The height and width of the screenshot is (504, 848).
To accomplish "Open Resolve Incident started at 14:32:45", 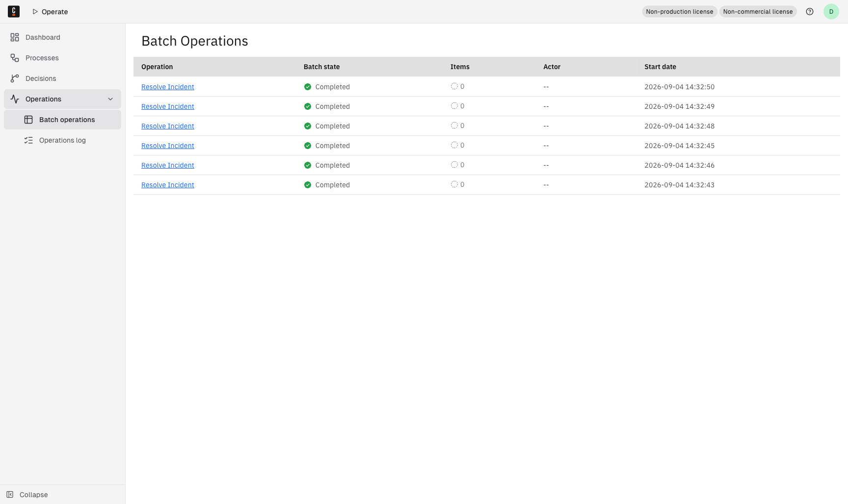I will (x=168, y=146).
